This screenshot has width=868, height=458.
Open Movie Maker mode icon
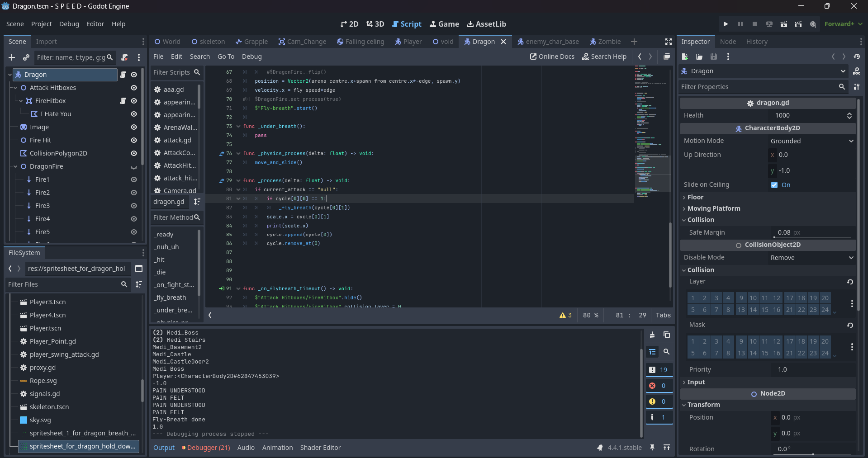[813, 24]
